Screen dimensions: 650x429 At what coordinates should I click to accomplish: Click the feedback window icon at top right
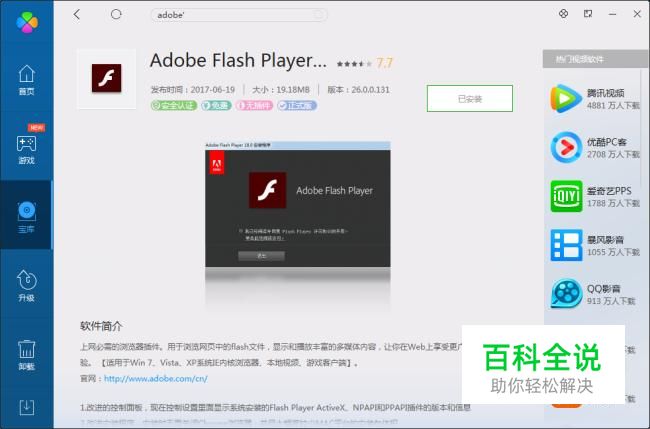[x=588, y=14]
